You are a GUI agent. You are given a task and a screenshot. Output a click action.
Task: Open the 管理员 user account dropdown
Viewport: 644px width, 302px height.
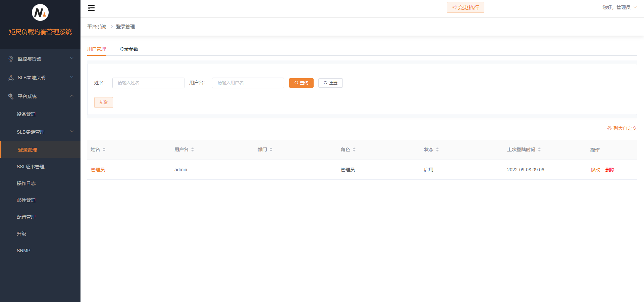(619, 7)
